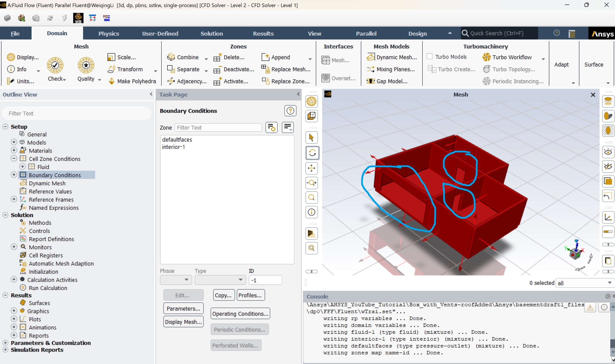Click the fit to window icon
The height and width of the screenshot is (364, 615).
coord(312,198)
